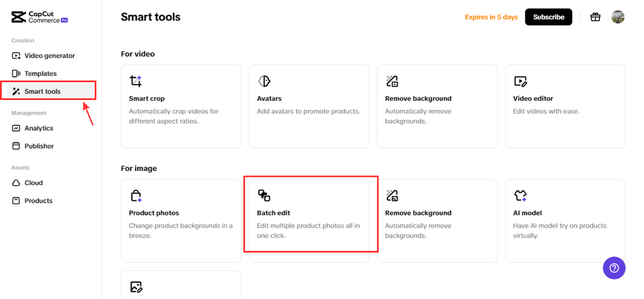Go to the Publisher page
Screen dimensions: 644x299
(x=38, y=146)
